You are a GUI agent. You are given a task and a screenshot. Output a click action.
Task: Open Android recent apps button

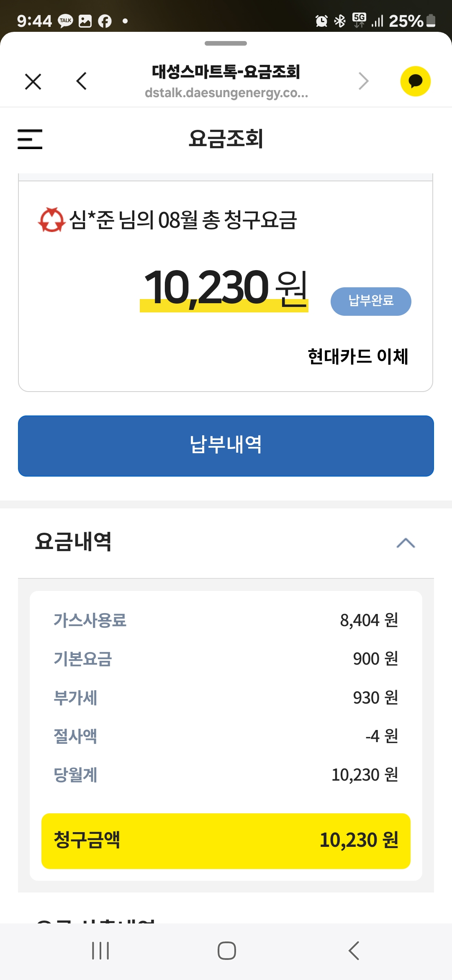[x=100, y=951]
